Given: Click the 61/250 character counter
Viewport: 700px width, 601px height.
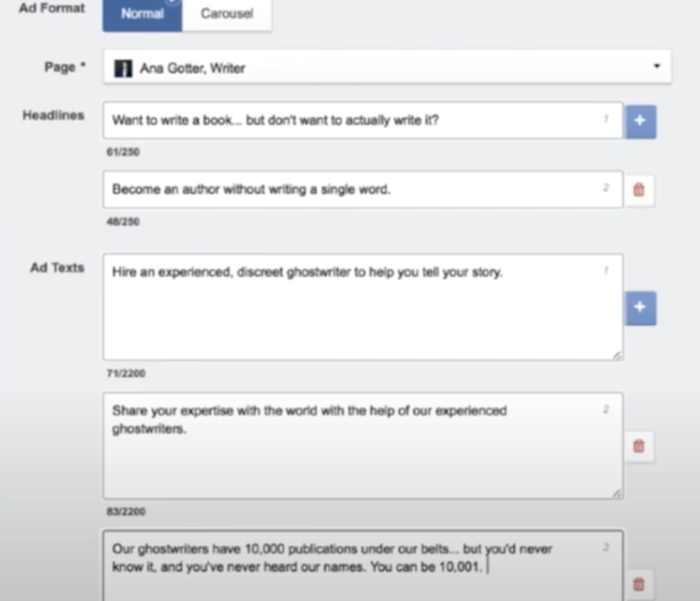Looking at the screenshot, I should [123, 152].
